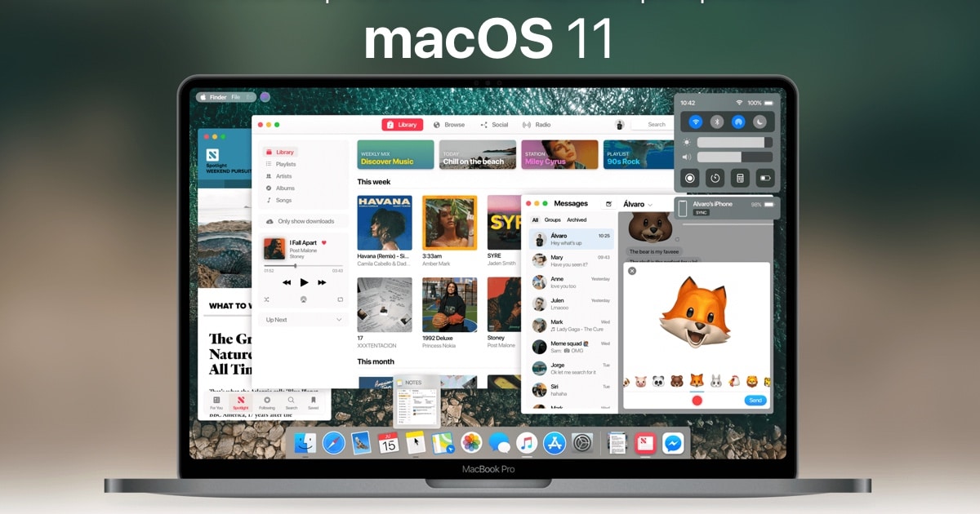Play the current song

coord(304,282)
